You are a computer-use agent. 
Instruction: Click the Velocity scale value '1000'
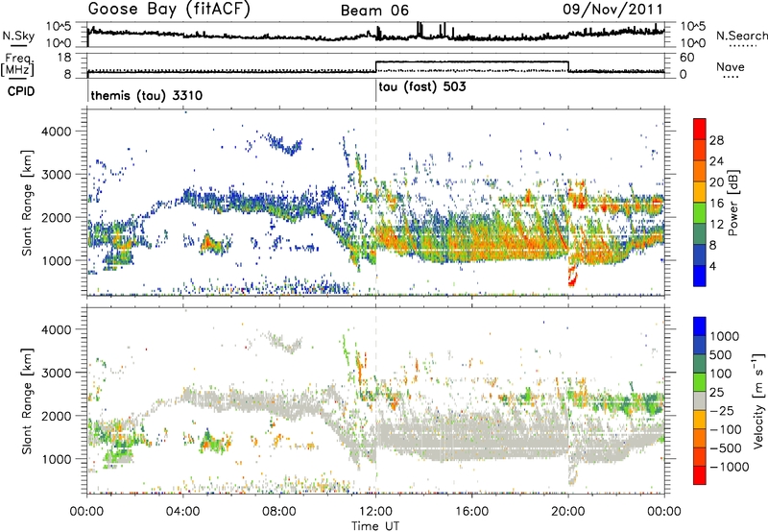click(725, 336)
